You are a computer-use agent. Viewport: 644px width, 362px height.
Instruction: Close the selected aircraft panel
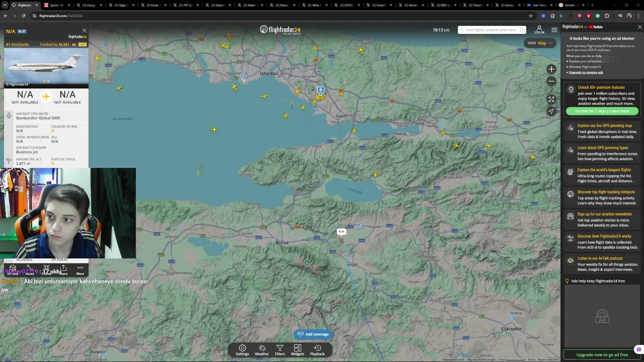(x=85, y=31)
